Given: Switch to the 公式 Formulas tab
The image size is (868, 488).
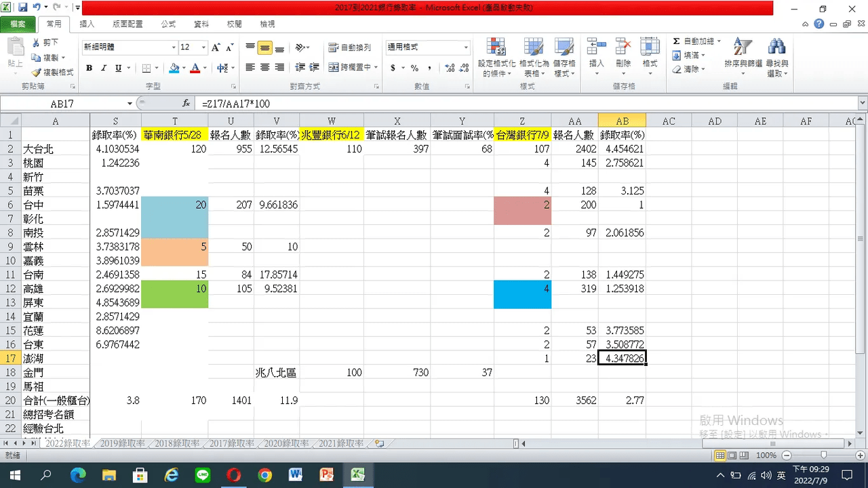Looking at the screenshot, I should tap(168, 24).
